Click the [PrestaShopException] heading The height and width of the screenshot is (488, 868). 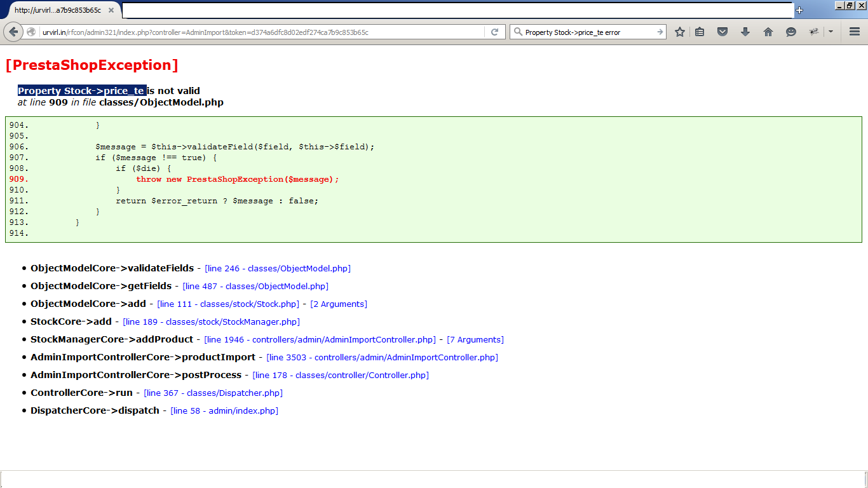[92, 65]
